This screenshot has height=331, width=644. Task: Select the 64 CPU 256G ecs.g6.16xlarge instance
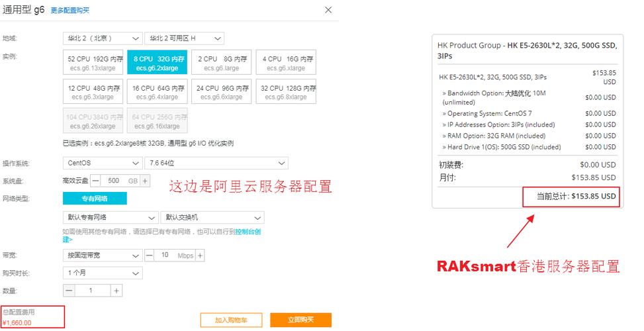pyautogui.click(x=158, y=120)
